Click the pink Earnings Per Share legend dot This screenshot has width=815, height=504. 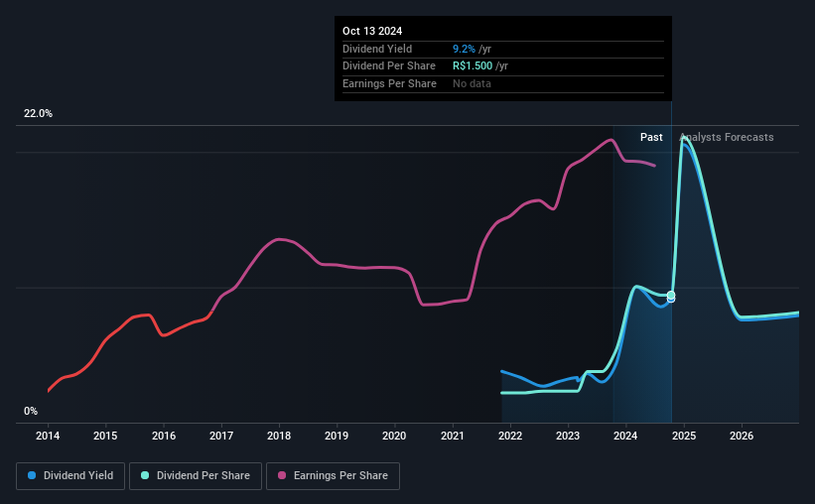(282, 475)
